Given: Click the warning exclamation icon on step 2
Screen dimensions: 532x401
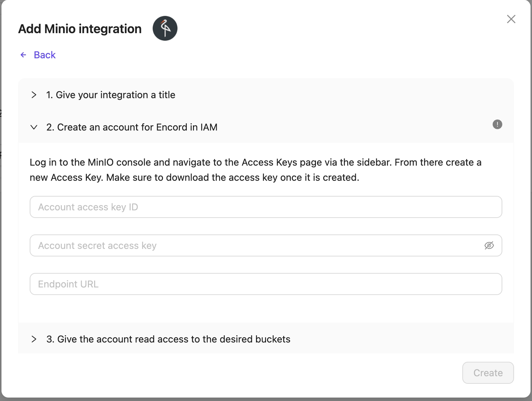Looking at the screenshot, I should (497, 124).
